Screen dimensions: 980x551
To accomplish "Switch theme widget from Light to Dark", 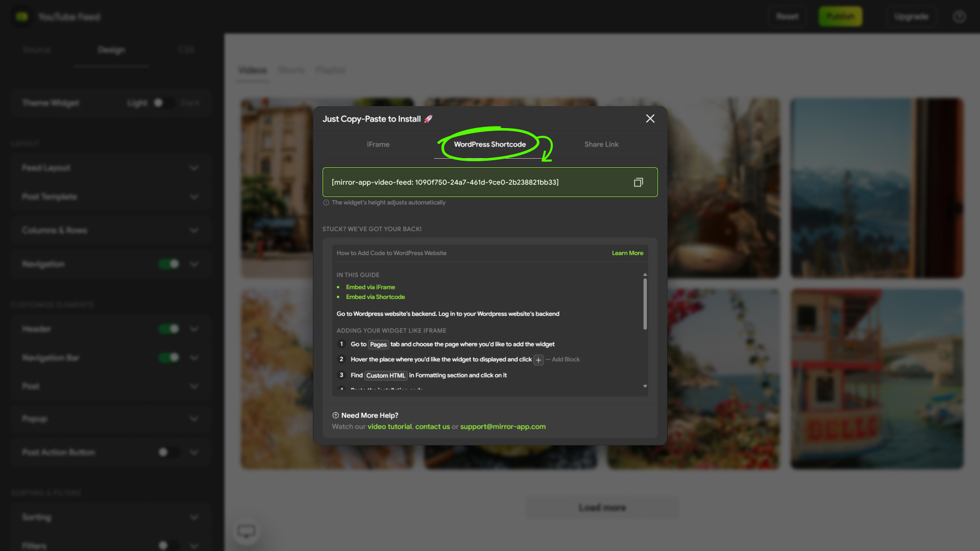I will pos(164,103).
